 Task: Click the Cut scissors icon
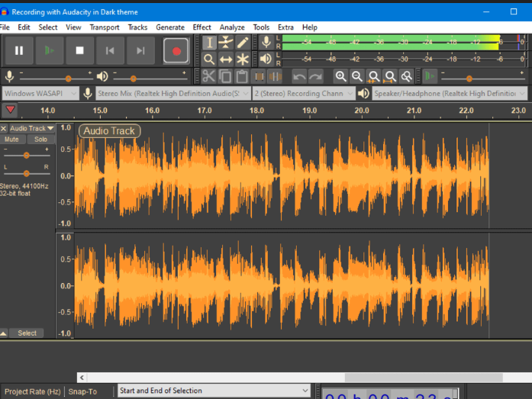208,76
